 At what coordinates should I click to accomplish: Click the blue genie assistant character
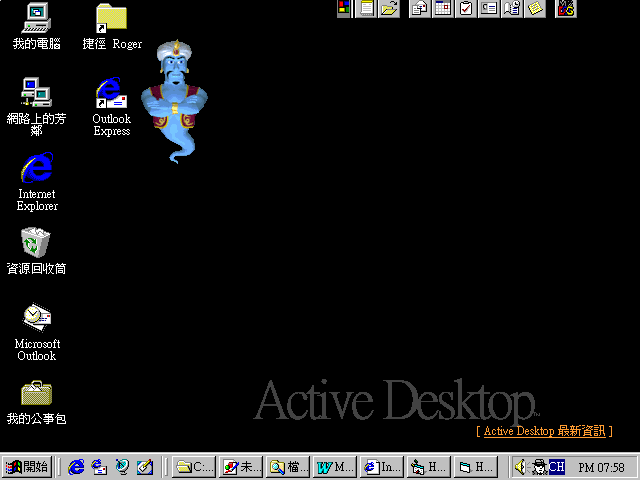tap(174, 100)
